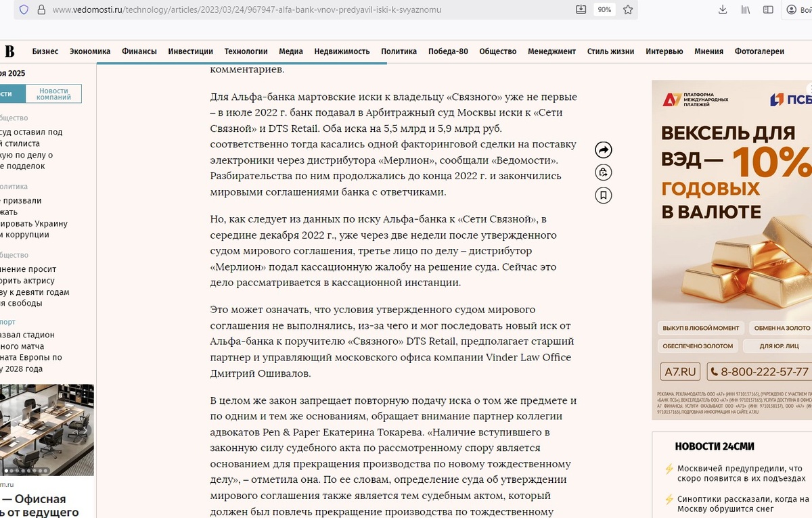Go to the Финансы section
The image size is (812, 518).
139,51
